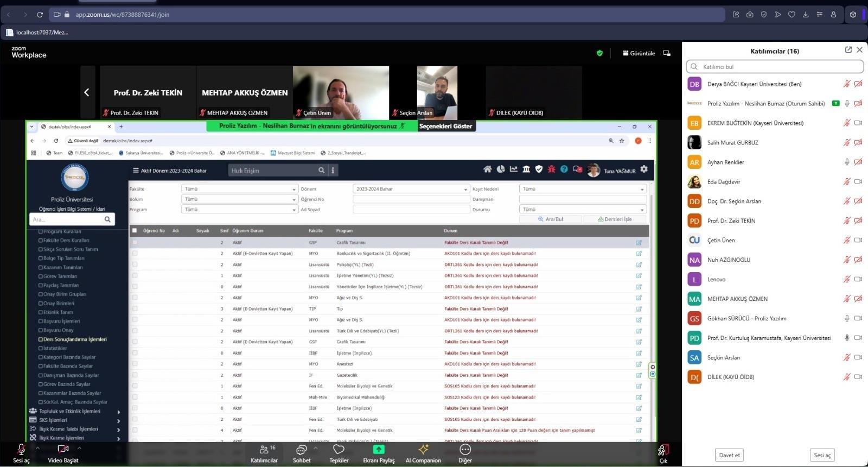Go to previous video thumbnails with left arrow
Viewport: 868px width, 467px height.
coord(87,92)
